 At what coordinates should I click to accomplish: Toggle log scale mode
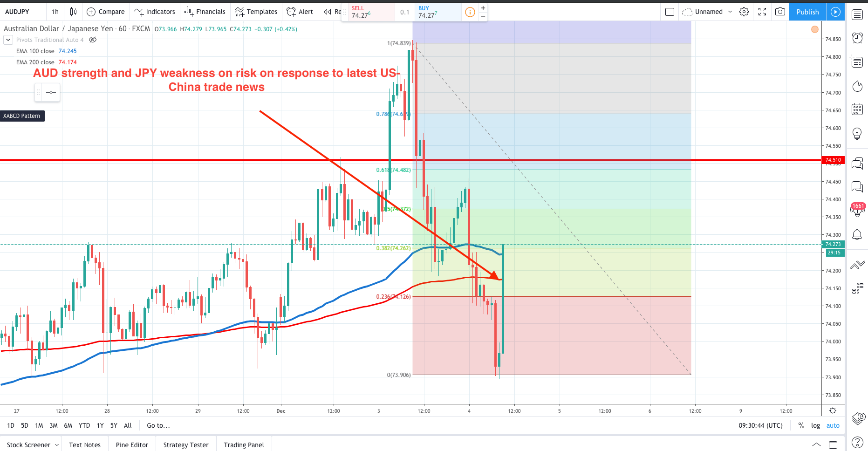pyautogui.click(x=815, y=425)
